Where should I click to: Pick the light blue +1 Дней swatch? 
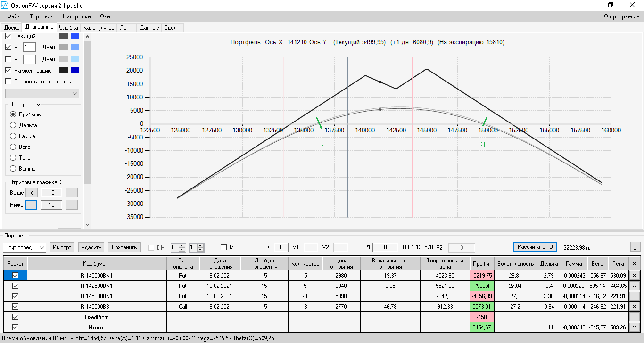75,47
